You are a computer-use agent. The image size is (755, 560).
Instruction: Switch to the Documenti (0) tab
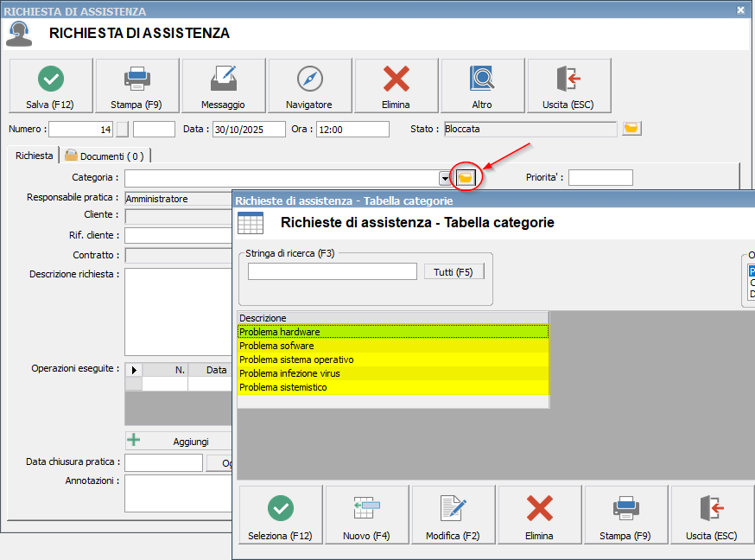point(105,156)
